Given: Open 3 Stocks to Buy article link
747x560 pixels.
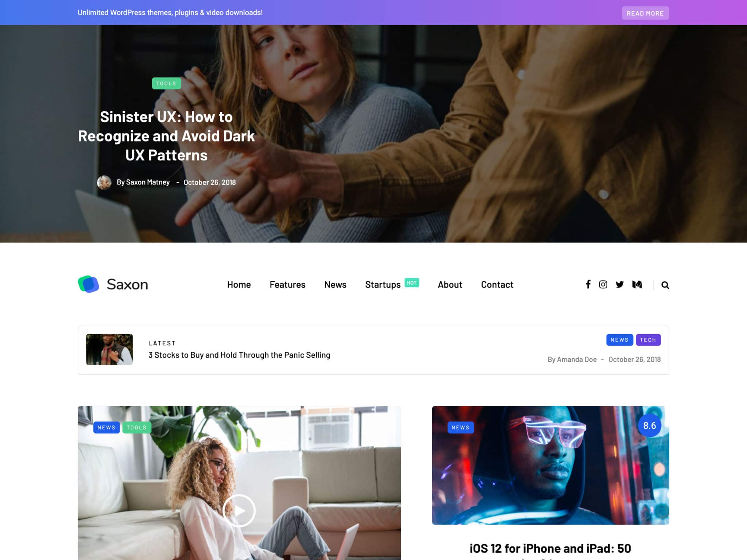Looking at the screenshot, I should [239, 355].
